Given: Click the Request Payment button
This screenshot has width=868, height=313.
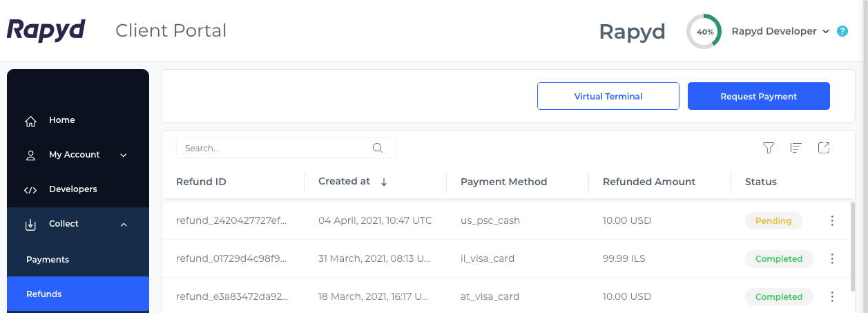Looking at the screenshot, I should (759, 97).
